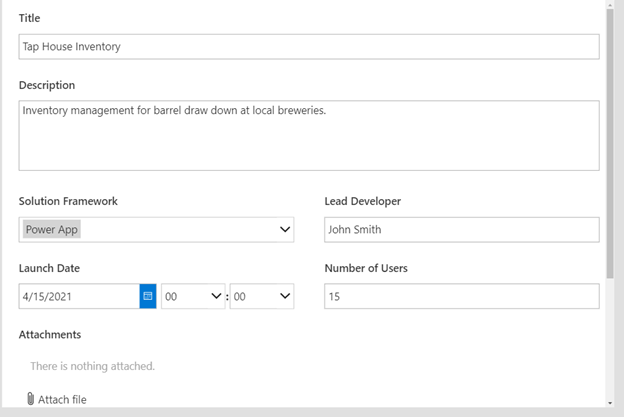Click the Number of Users field
The height and width of the screenshot is (417, 624).
coord(462,296)
